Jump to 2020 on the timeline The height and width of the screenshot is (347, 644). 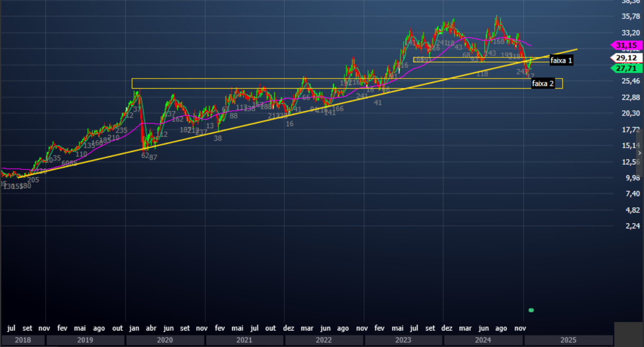tap(165, 340)
